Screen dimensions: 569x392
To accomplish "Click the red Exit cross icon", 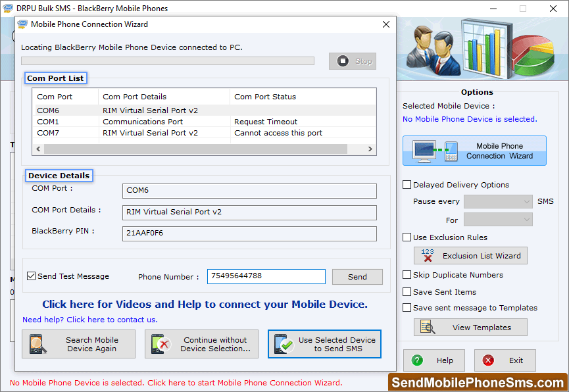I will [488, 360].
